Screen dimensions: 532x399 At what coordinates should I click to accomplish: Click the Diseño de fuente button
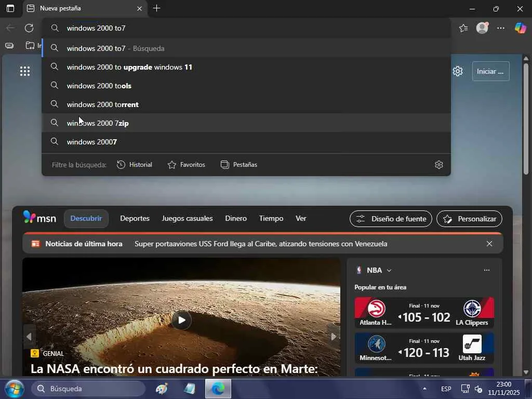point(391,219)
